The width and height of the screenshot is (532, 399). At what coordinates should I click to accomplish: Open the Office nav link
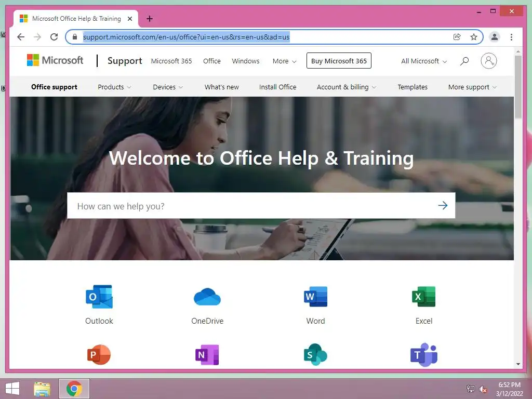point(212,61)
